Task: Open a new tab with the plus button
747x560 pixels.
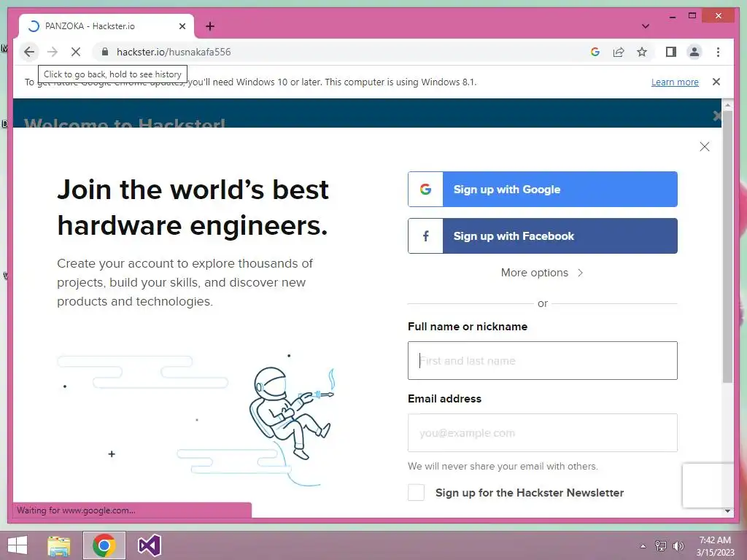Action: [x=210, y=26]
